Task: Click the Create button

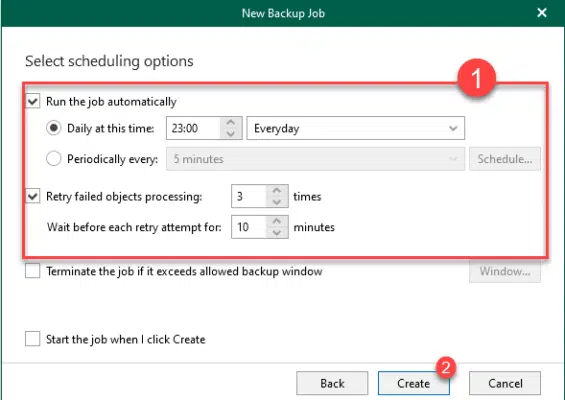Action: 414,383
